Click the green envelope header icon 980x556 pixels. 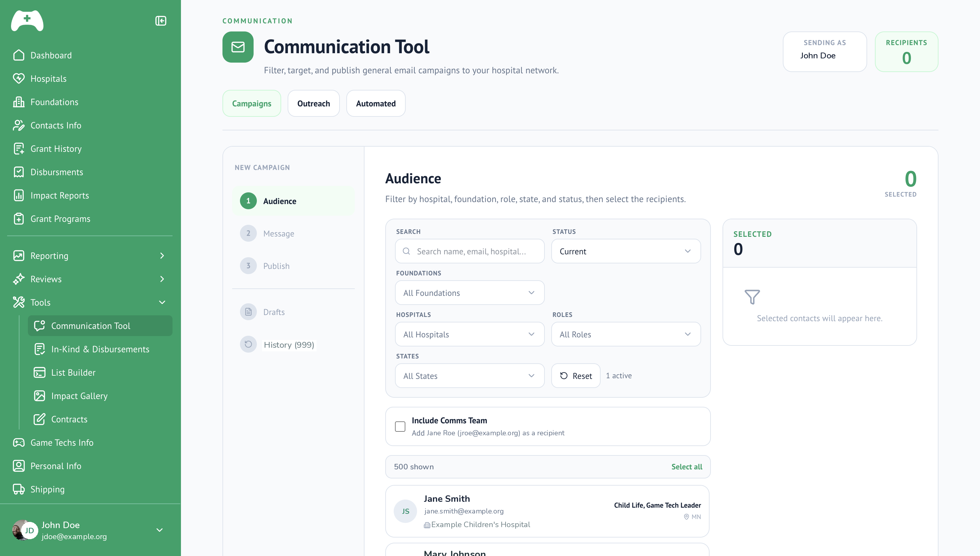click(x=238, y=47)
